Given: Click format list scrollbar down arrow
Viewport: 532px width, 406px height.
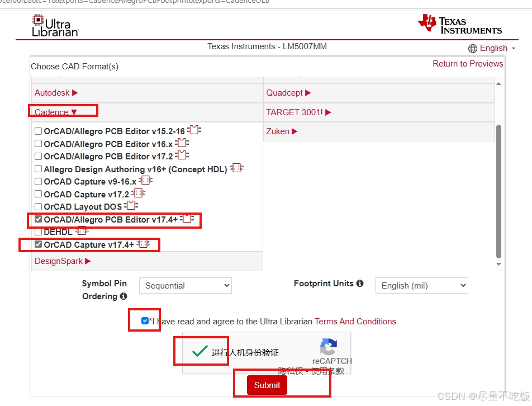Looking at the screenshot, I should tap(498, 264).
